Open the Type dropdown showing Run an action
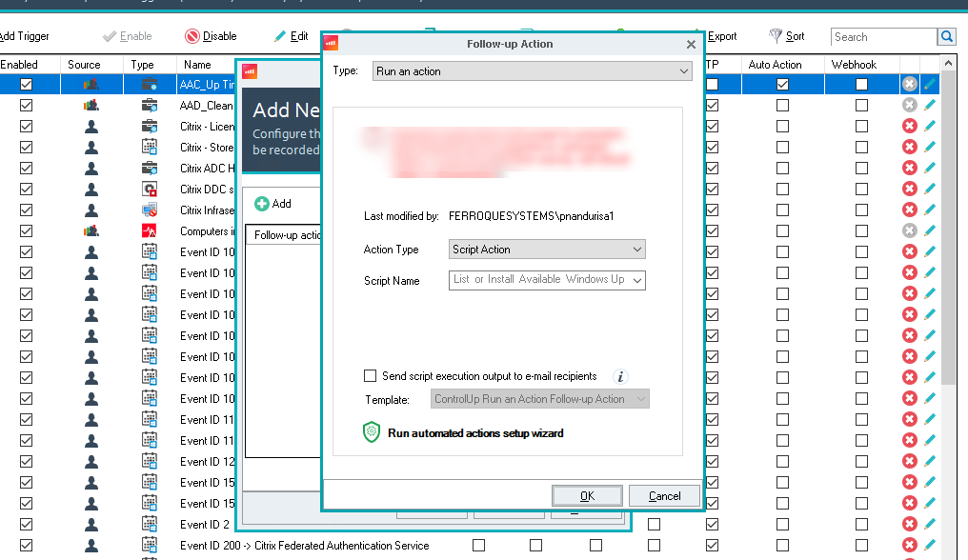The width and height of the screenshot is (968, 560). point(532,71)
